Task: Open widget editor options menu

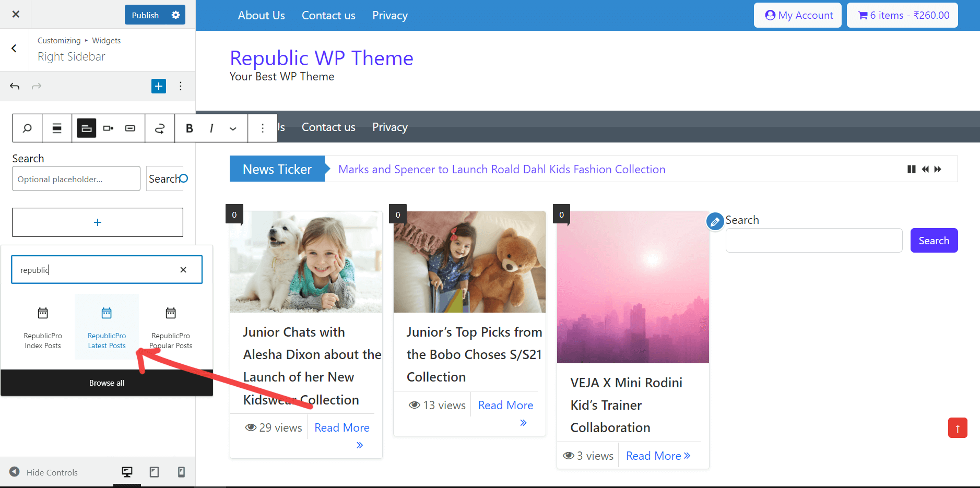Action: coord(181,86)
